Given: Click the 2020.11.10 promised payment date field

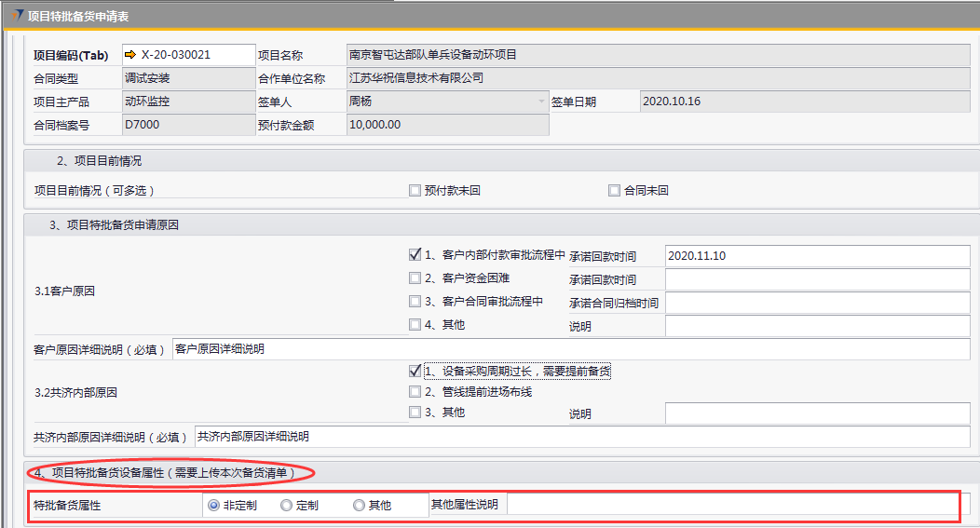Looking at the screenshot, I should 817,256.
